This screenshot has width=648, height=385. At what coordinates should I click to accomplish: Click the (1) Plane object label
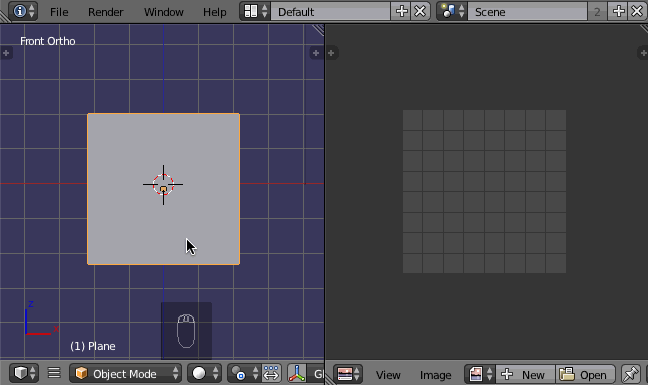(x=93, y=346)
